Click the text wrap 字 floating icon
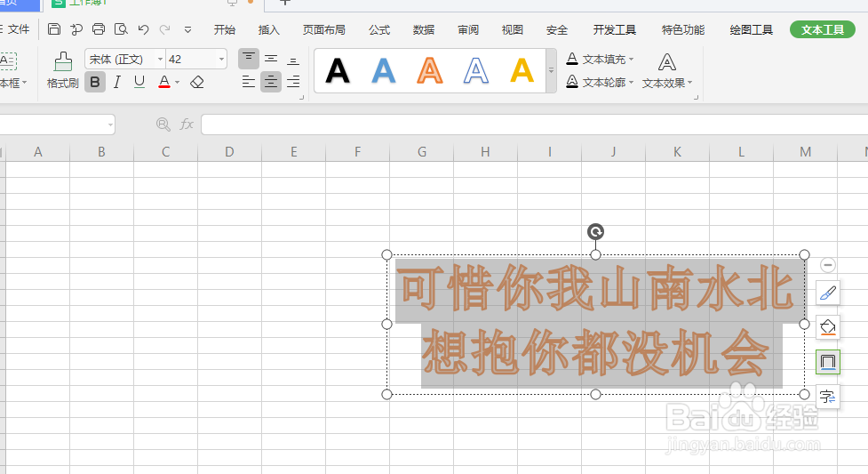This screenshot has width=868, height=474. 828,397
